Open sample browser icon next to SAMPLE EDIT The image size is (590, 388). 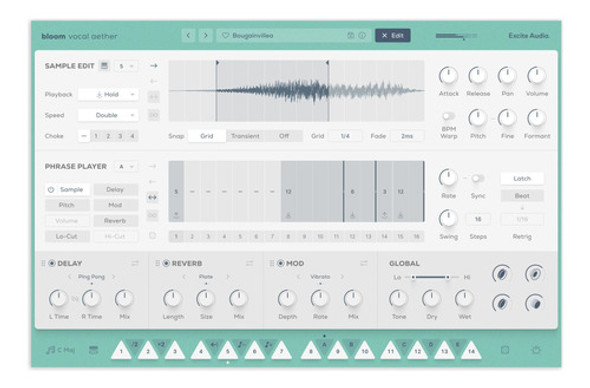click(104, 65)
